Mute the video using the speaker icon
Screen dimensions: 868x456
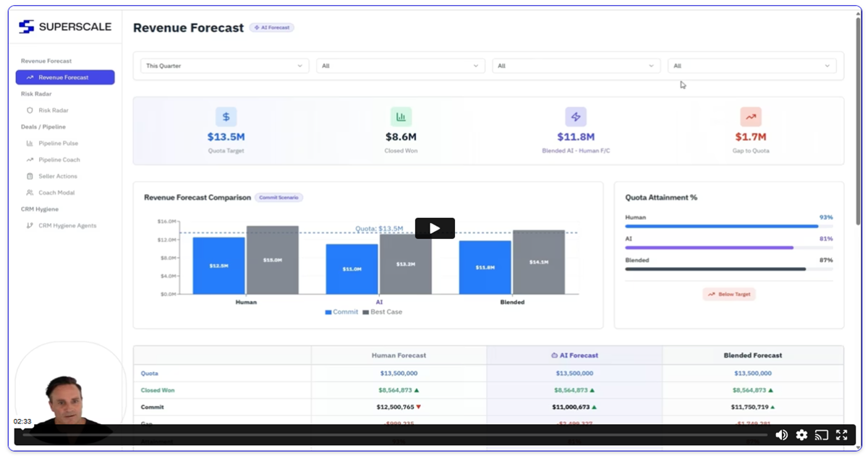(x=781, y=435)
